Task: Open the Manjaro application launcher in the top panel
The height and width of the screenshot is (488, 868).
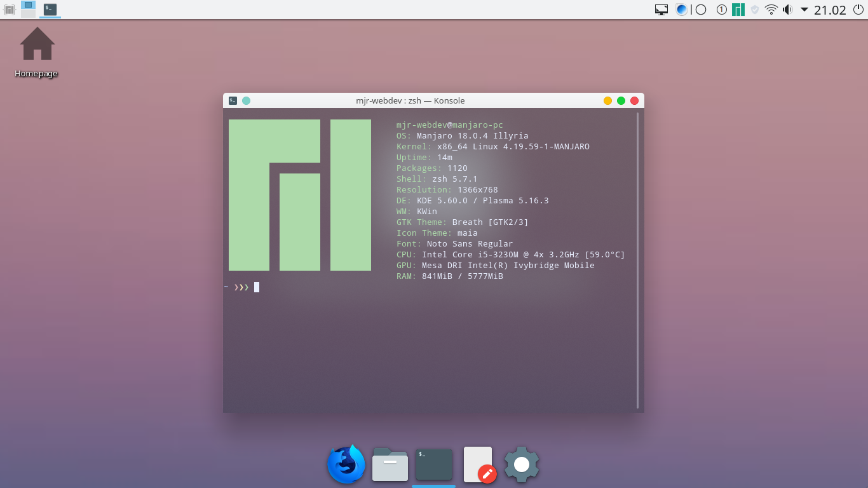Action: point(9,10)
